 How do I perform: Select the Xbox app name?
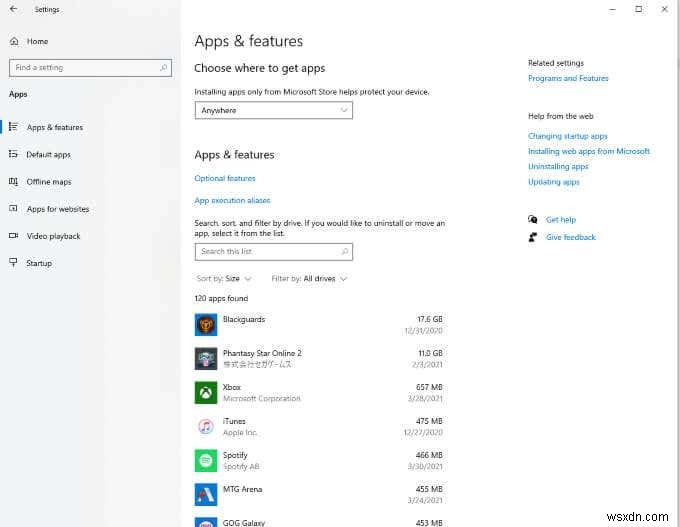click(232, 387)
